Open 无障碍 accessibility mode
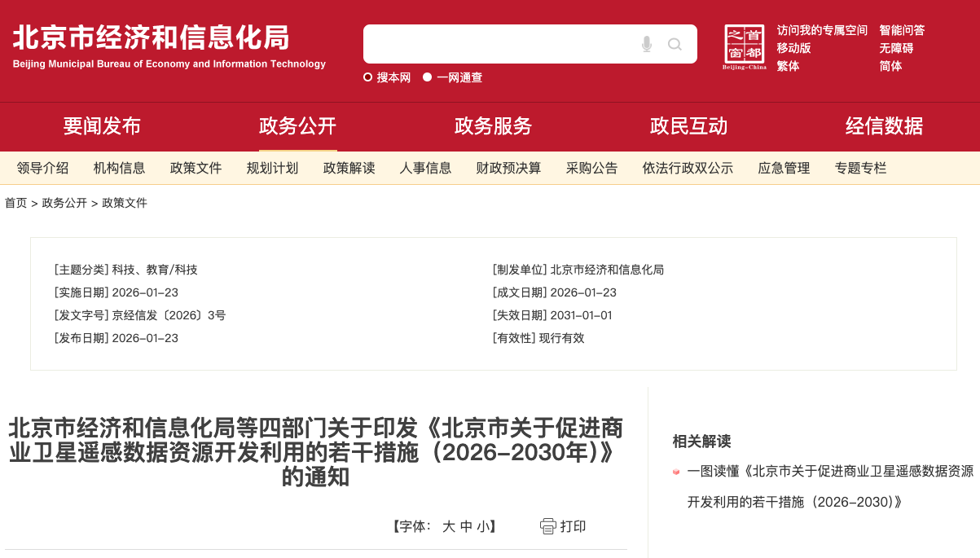 point(896,48)
